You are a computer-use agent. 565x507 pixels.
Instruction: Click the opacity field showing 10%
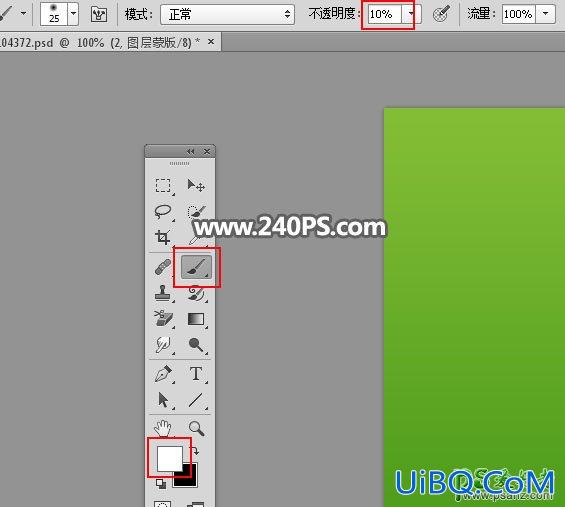384,14
